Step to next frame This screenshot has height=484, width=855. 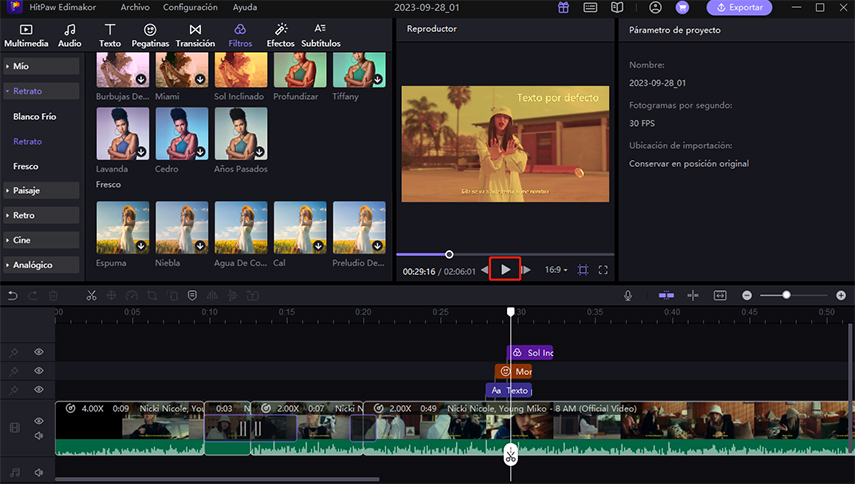click(526, 270)
